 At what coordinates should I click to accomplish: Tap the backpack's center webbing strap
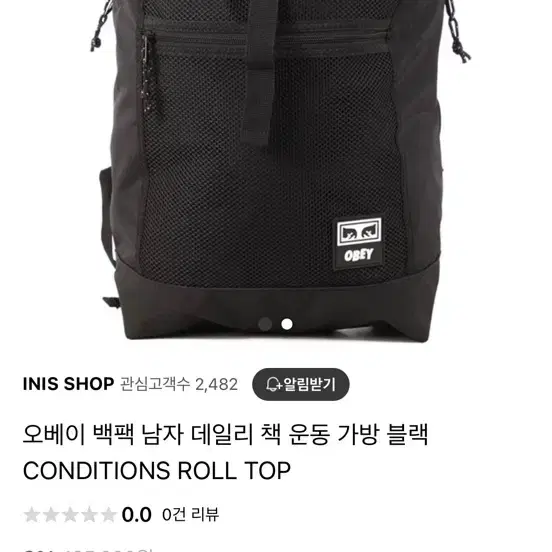coord(259,70)
